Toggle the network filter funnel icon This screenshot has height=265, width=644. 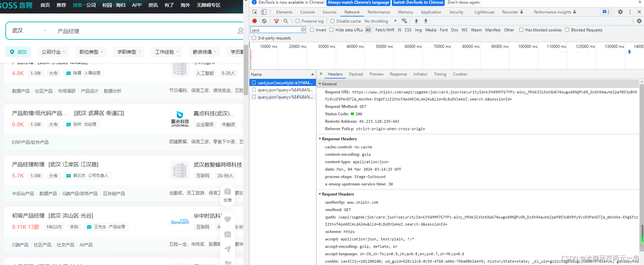point(276,21)
